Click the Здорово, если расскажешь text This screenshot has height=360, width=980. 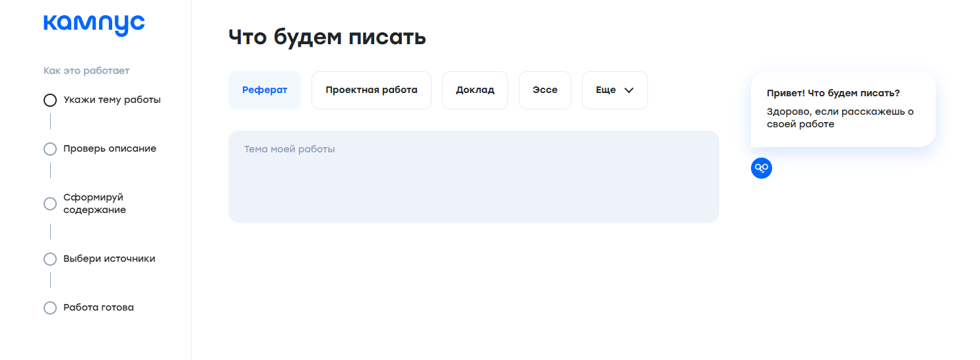click(x=840, y=118)
